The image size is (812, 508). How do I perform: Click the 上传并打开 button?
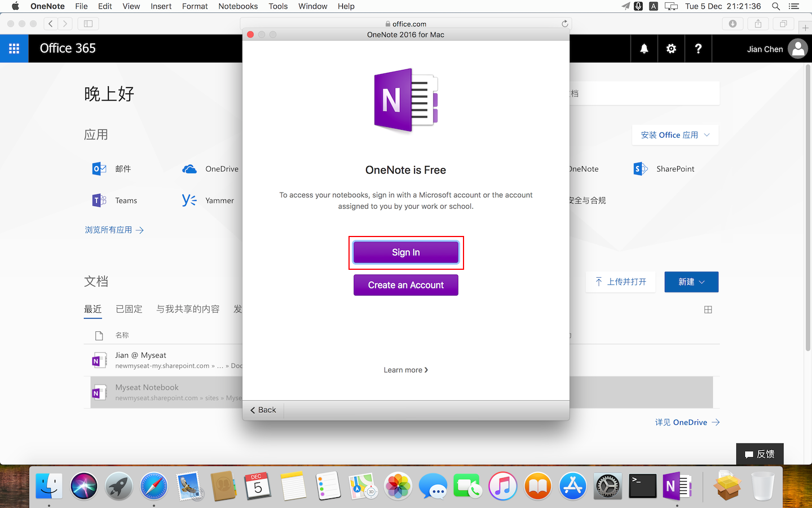[621, 282]
